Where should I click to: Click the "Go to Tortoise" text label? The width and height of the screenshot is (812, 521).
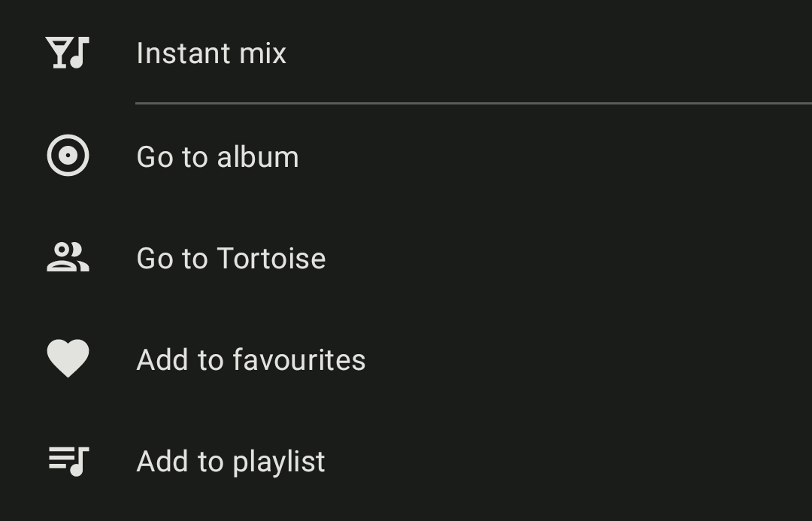231,258
